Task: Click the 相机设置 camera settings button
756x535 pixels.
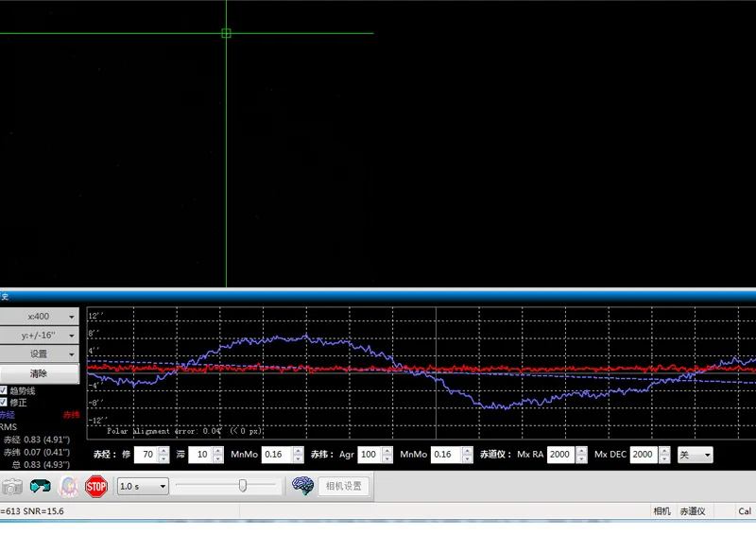Action: pos(344,486)
